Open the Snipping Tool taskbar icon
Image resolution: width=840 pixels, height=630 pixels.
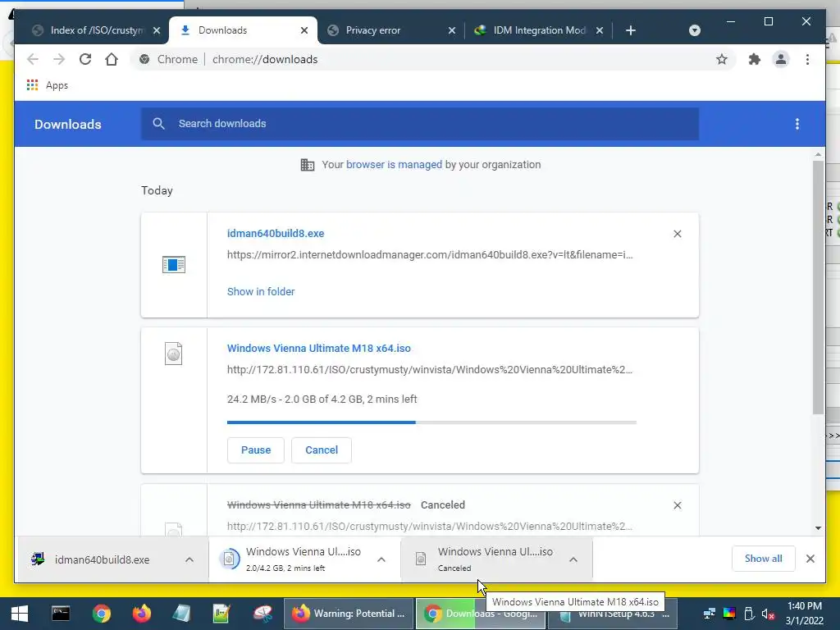pyautogui.click(x=262, y=614)
